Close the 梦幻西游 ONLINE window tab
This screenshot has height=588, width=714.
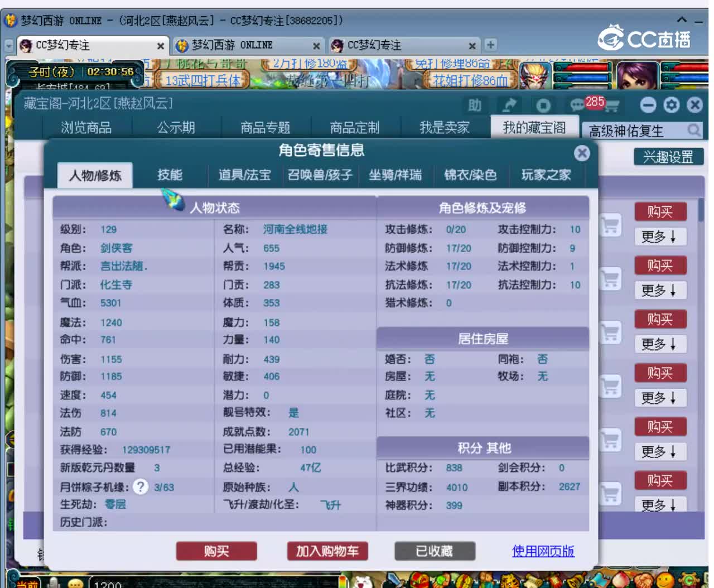(x=316, y=46)
